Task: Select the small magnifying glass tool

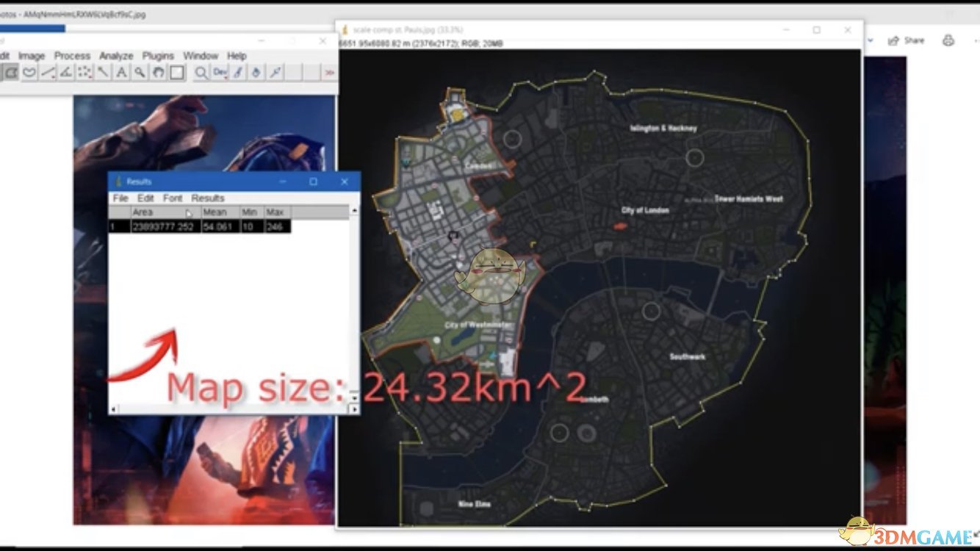Action: point(140,72)
